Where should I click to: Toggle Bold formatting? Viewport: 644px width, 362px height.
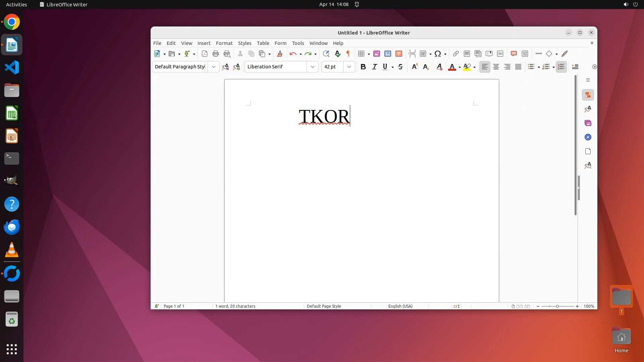coord(363,67)
